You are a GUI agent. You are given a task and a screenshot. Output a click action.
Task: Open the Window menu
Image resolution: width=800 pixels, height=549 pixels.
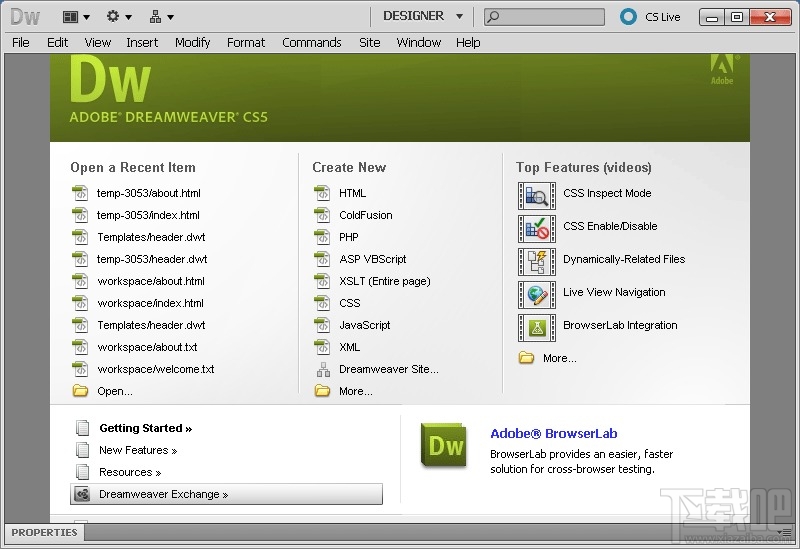418,42
